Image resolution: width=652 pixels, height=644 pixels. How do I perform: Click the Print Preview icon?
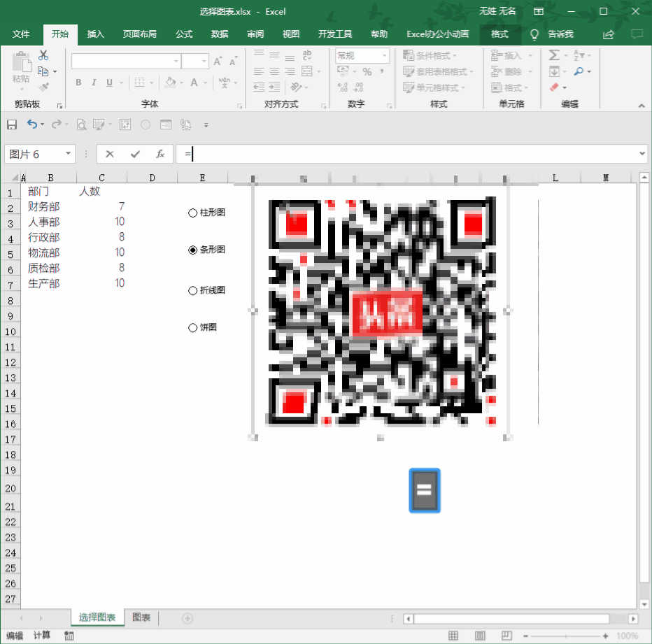[81, 124]
